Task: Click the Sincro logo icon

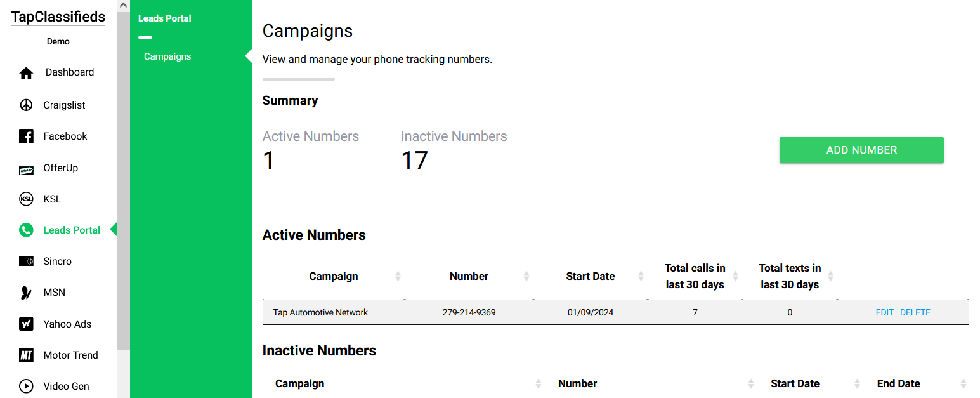Action: pyautogui.click(x=26, y=262)
